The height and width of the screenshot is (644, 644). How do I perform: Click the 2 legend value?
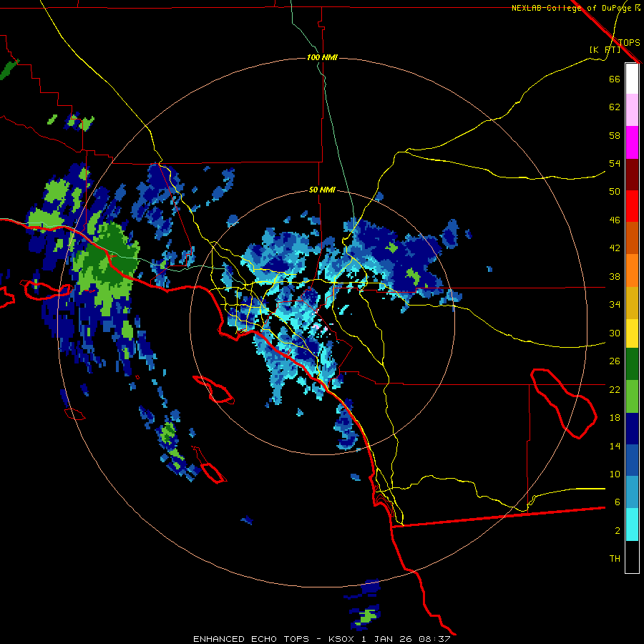(x=617, y=531)
